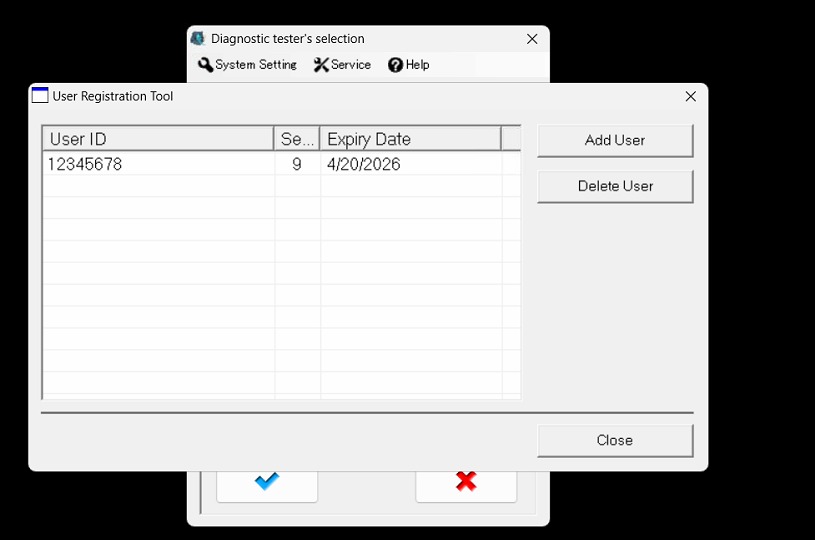The width and height of the screenshot is (815, 540).
Task: Click the User Registration Tool window icon
Action: 40,96
